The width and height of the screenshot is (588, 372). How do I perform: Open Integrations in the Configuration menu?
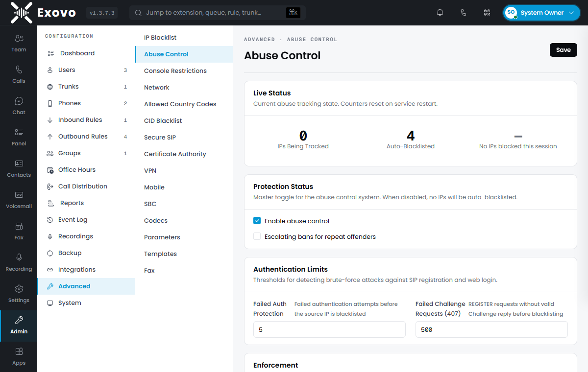pos(86,270)
